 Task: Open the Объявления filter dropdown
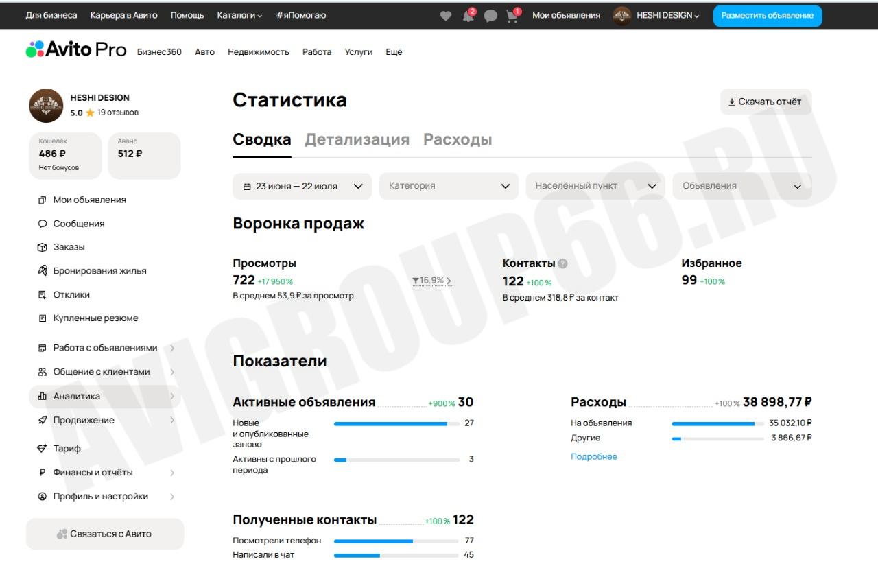[x=742, y=186]
